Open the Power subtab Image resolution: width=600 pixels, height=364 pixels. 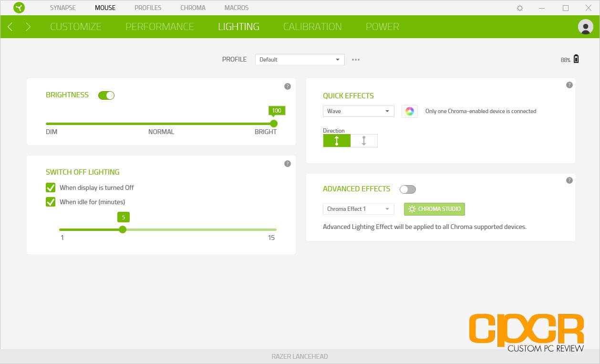tap(383, 27)
